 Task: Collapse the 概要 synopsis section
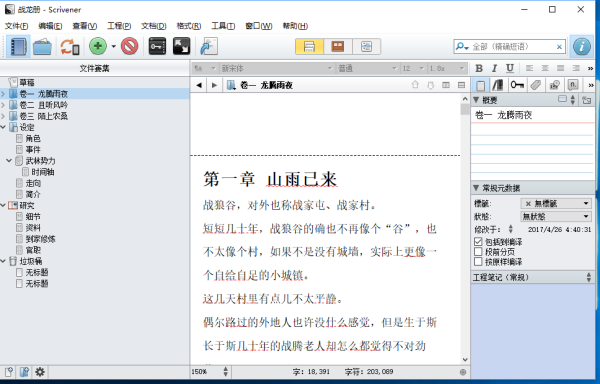click(x=476, y=100)
